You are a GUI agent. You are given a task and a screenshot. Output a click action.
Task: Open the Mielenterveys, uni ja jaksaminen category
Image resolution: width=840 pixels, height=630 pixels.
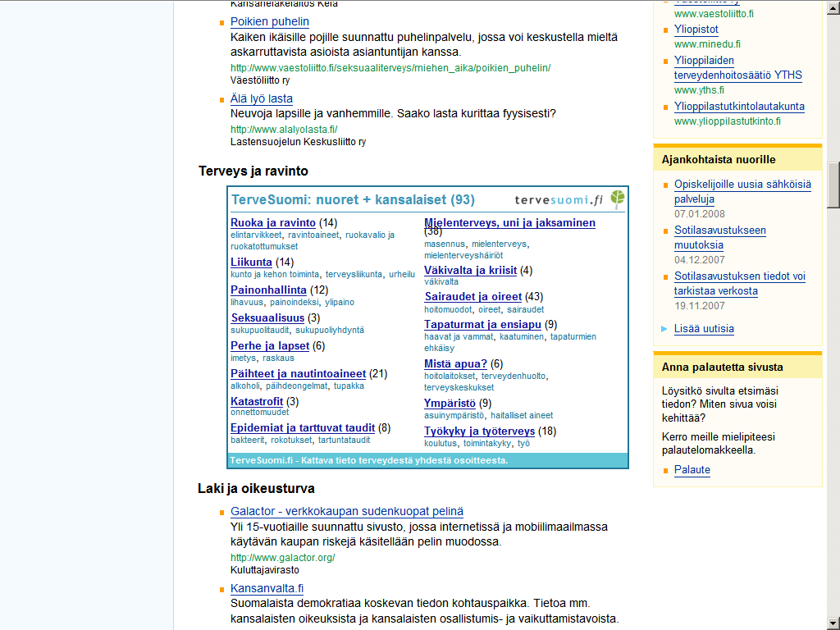[x=509, y=223]
